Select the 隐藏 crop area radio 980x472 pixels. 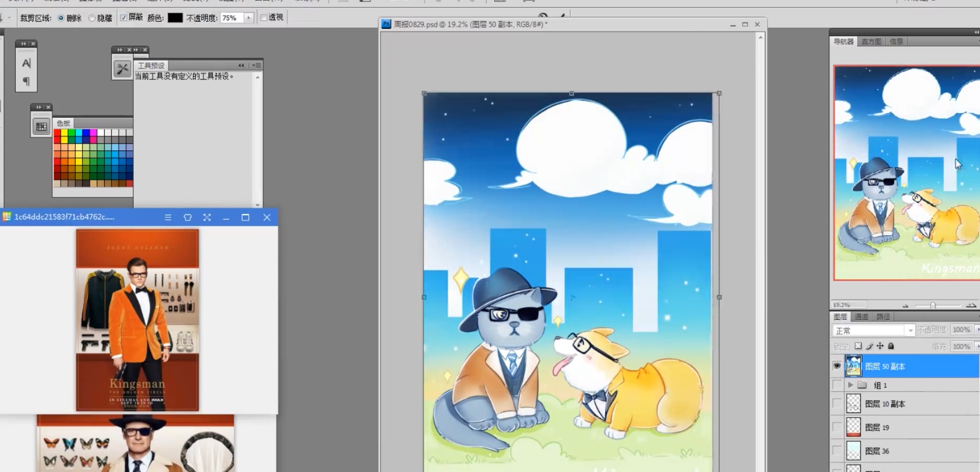92,18
